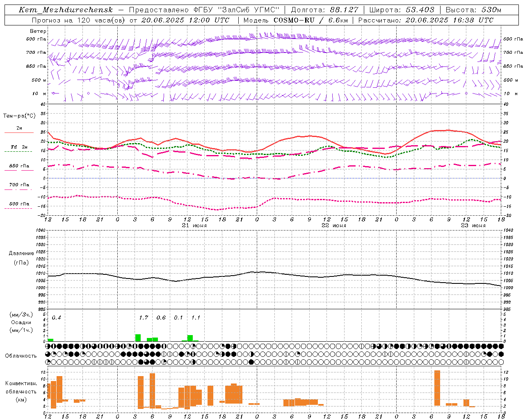Screen dimensions: 525x420
Task: Click the "500 гПа" label in the temperature legend
Action: 19,204
